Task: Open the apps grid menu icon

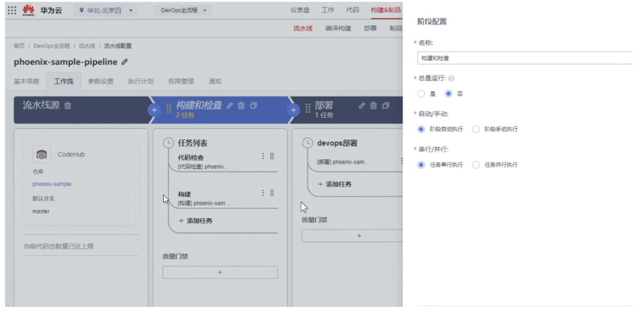Action: tap(12, 10)
